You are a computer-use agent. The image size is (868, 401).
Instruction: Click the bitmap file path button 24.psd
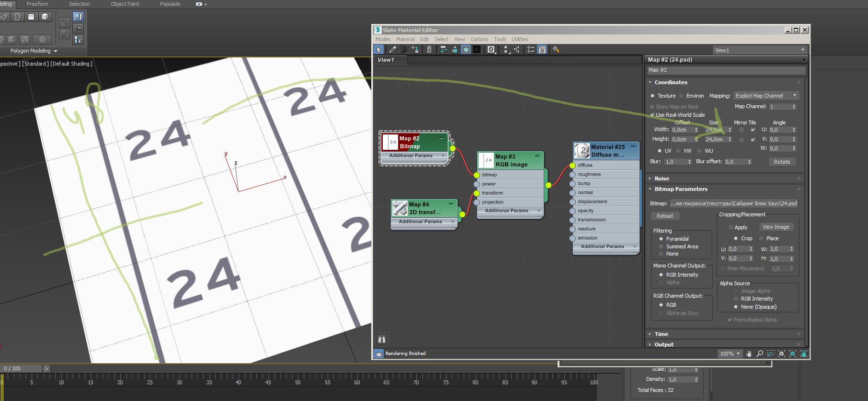(733, 203)
